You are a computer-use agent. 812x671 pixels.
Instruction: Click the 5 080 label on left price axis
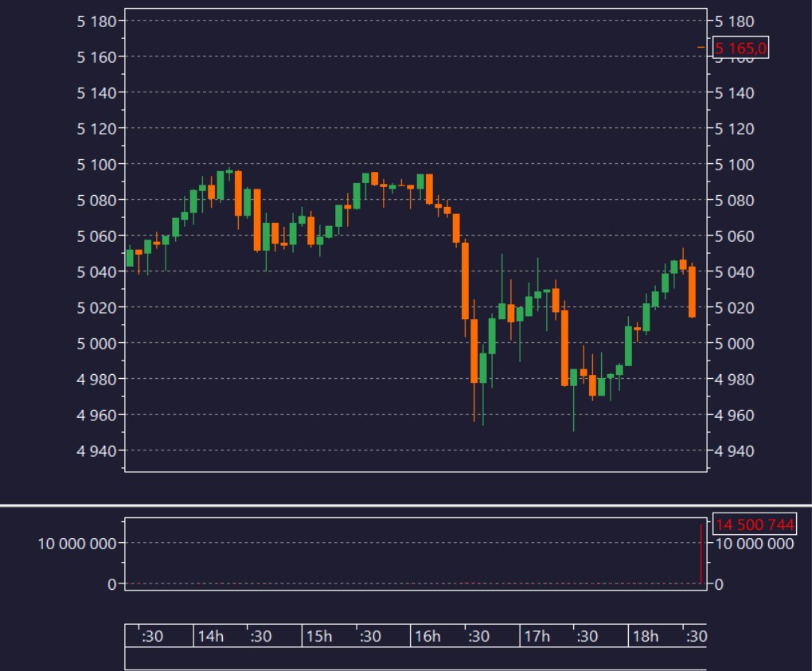[x=97, y=201]
